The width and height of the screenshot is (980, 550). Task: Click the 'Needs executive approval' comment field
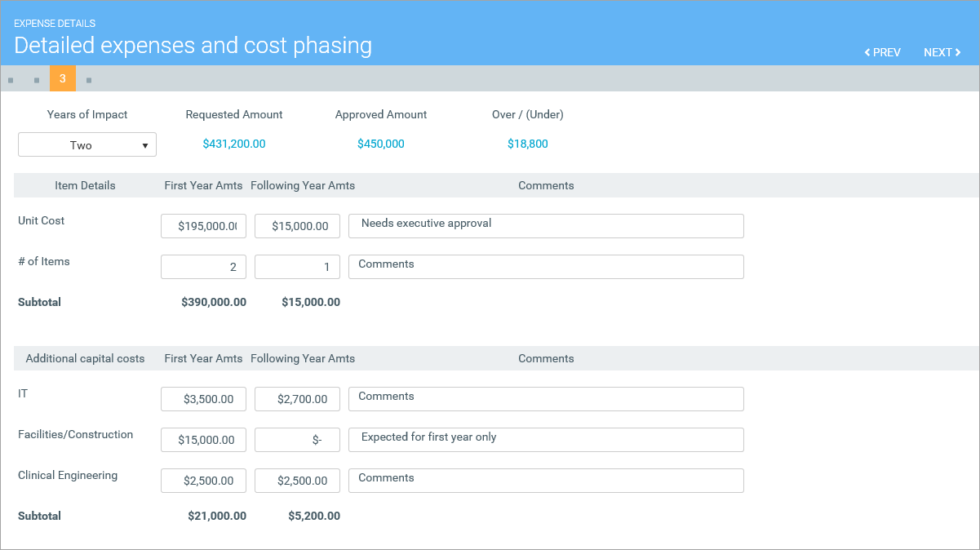point(546,226)
